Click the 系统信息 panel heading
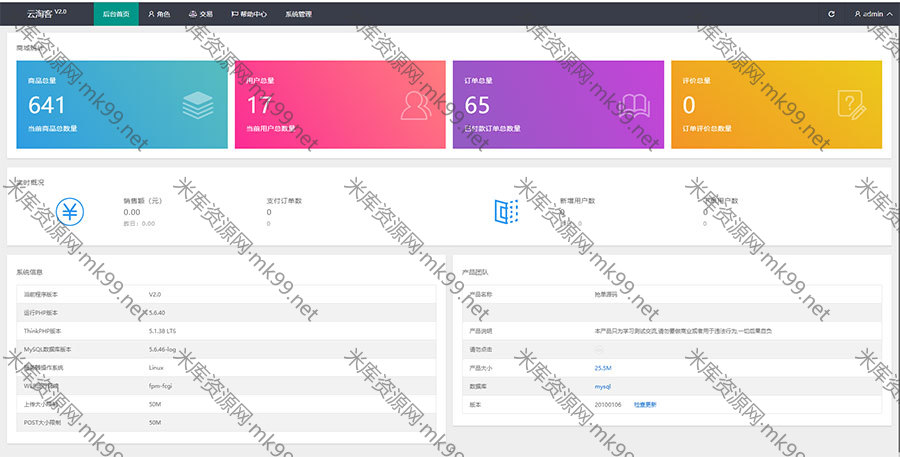The height and width of the screenshot is (457, 900). click(29, 272)
